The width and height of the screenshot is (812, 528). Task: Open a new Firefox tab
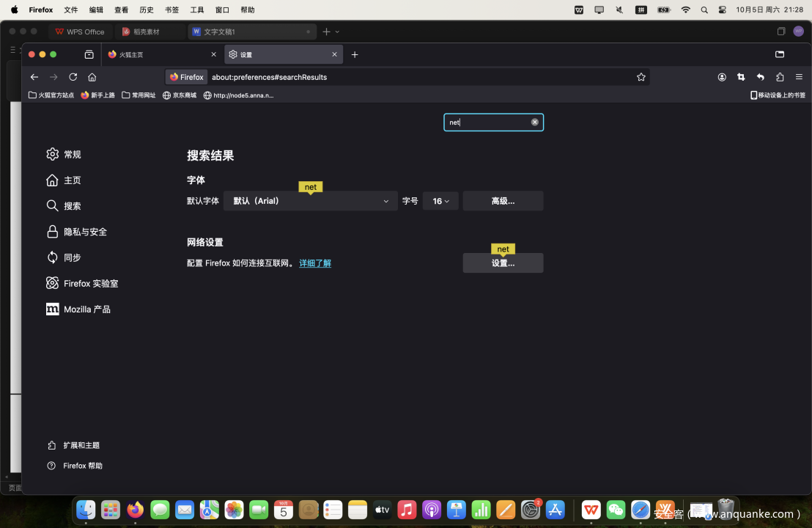pyautogui.click(x=355, y=54)
